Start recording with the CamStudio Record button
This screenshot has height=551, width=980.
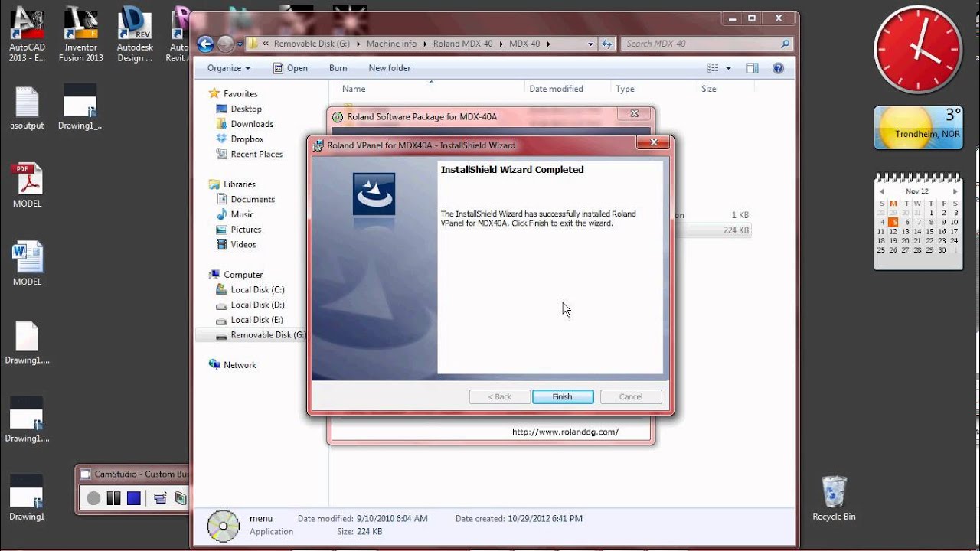93,498
